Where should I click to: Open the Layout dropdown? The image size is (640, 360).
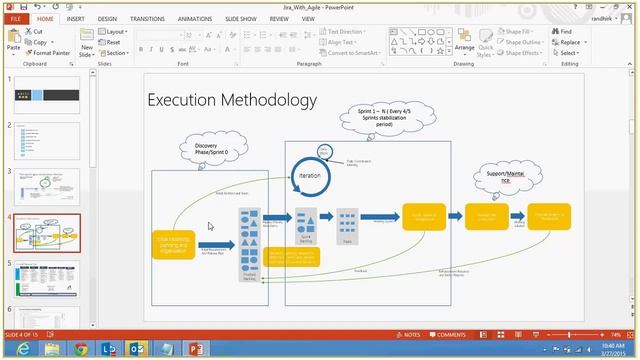pyautogui.click(x=113, y=31)
